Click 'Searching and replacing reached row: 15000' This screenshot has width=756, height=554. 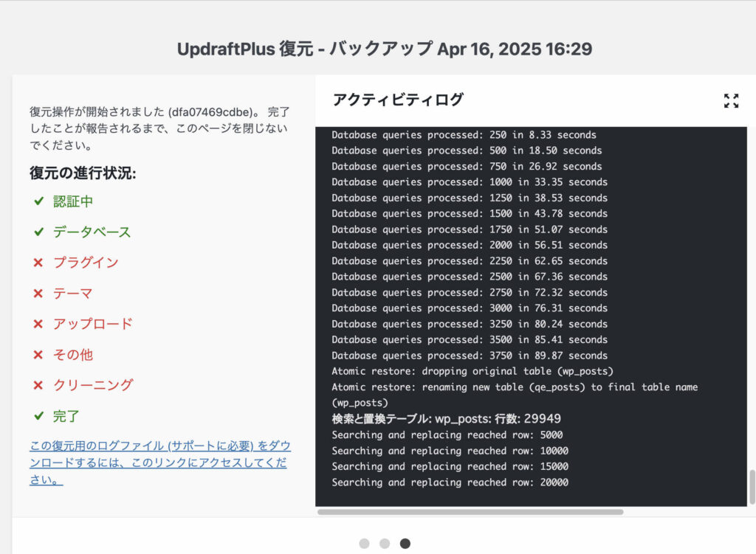[x=450, y=466]
